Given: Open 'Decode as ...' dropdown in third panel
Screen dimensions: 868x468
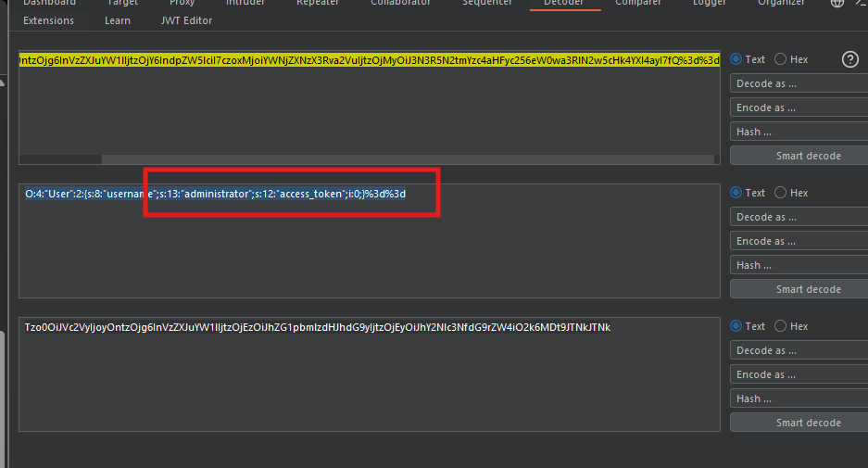Looking at the screenshot, I should pyautogui.click(x=799, y=350).
